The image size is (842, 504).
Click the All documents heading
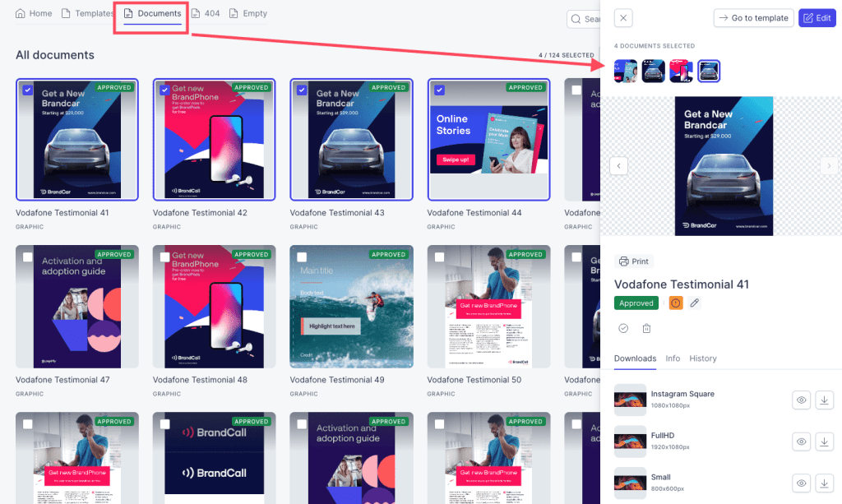click(x=55, y=55)
